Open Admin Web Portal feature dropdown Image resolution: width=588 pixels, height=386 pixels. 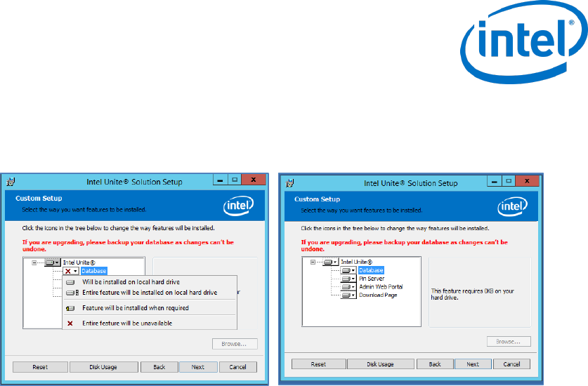(x=348, y=286)
